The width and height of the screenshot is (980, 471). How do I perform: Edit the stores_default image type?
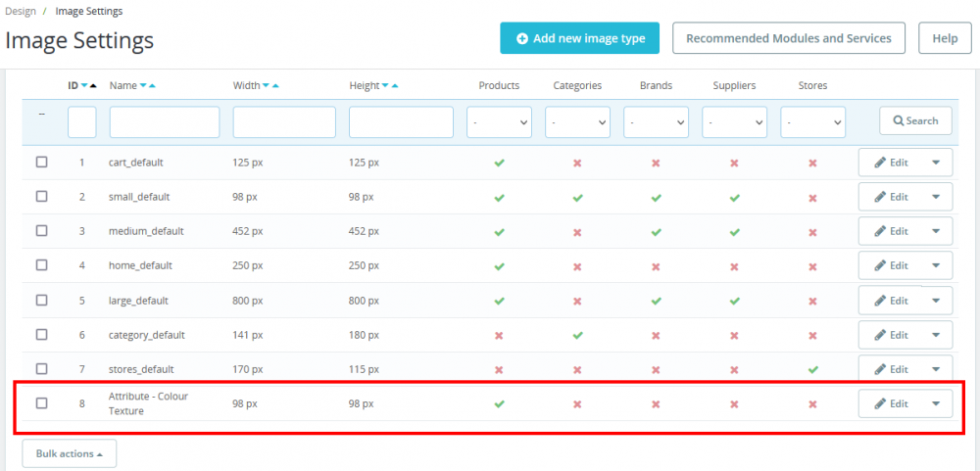pos(891,369)
